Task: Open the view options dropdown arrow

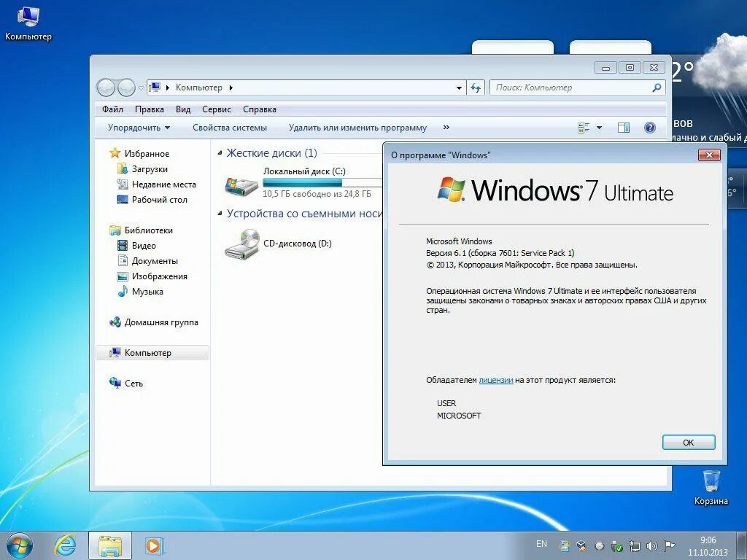Action: pos(600,128)
